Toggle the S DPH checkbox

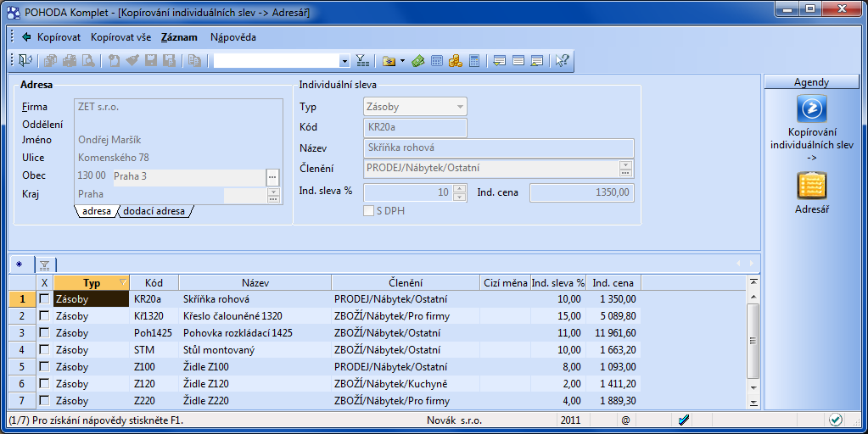point(369,210)
